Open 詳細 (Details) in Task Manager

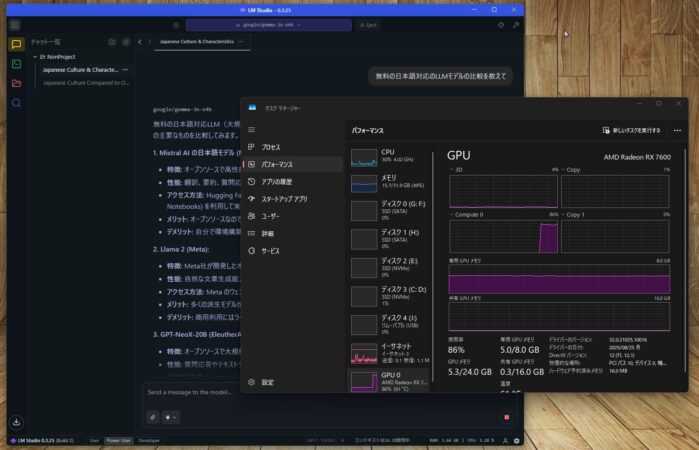tap(292, 234)
